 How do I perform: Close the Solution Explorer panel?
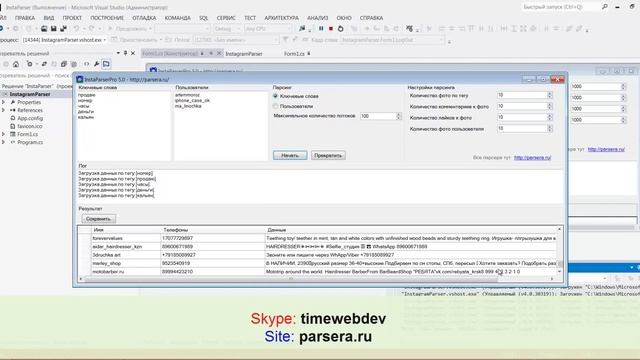(133, 53)
